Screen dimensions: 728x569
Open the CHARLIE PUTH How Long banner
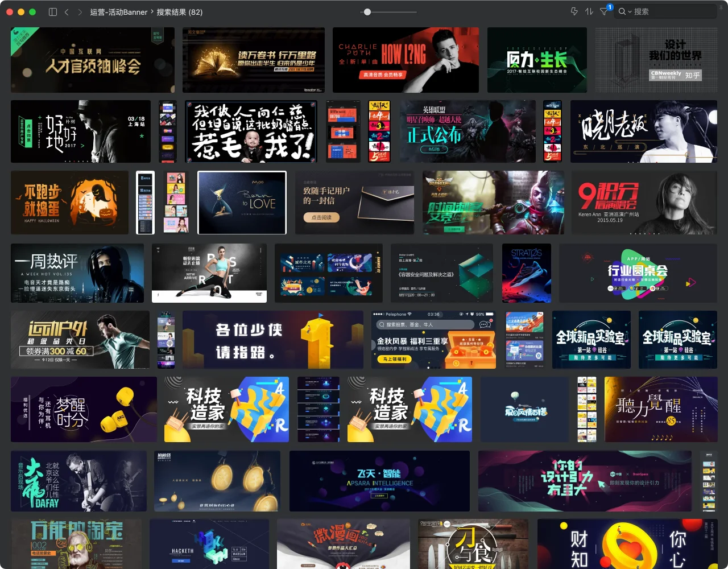click(x=406, y=60)
